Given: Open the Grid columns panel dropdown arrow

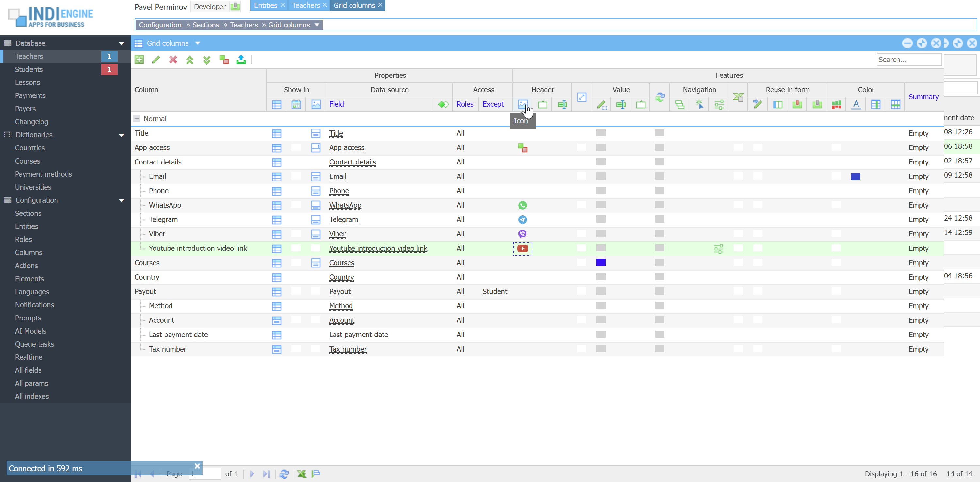Looking at the screenshot, I should click(x=197, y=43).
